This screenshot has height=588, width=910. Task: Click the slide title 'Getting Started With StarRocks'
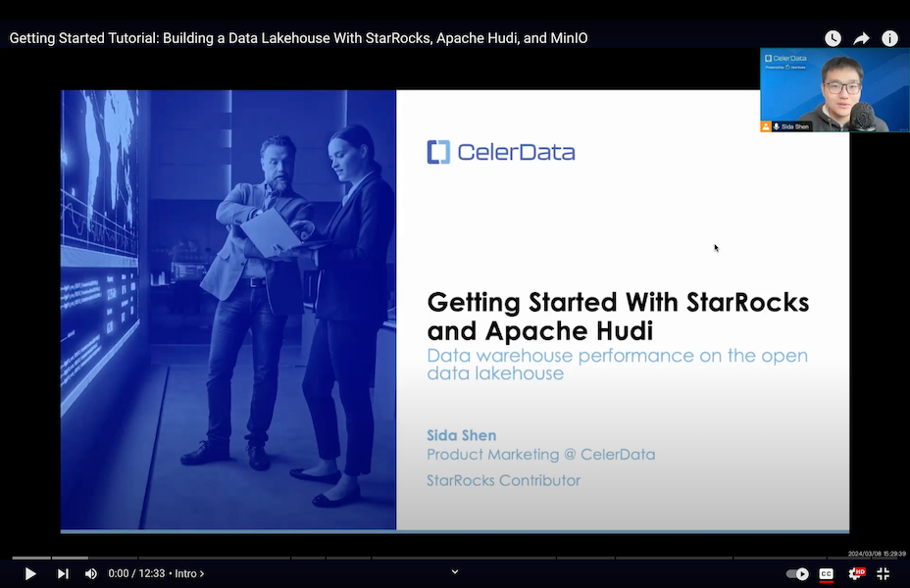point(618,302)
